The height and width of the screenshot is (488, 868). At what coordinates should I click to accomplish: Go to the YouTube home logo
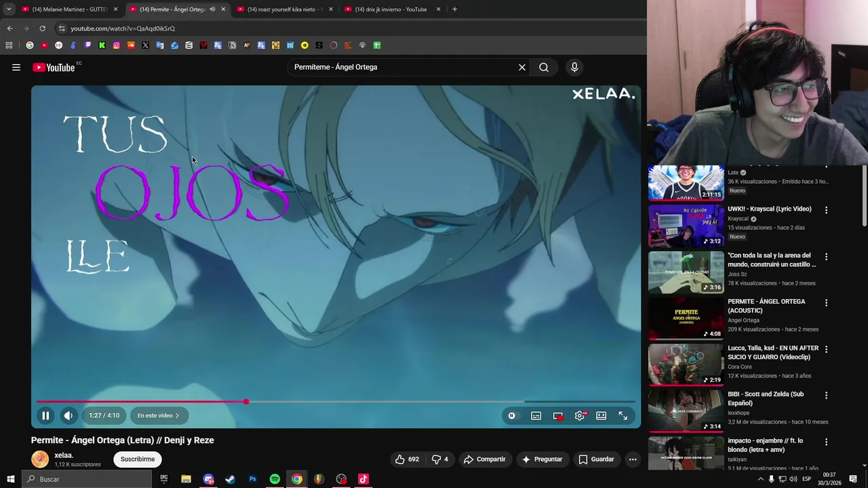coord(54,67)
